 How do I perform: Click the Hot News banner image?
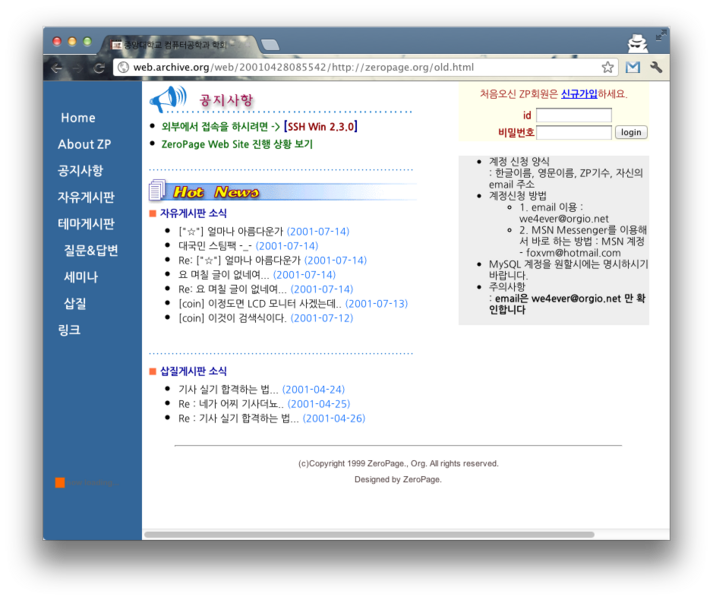282,191
